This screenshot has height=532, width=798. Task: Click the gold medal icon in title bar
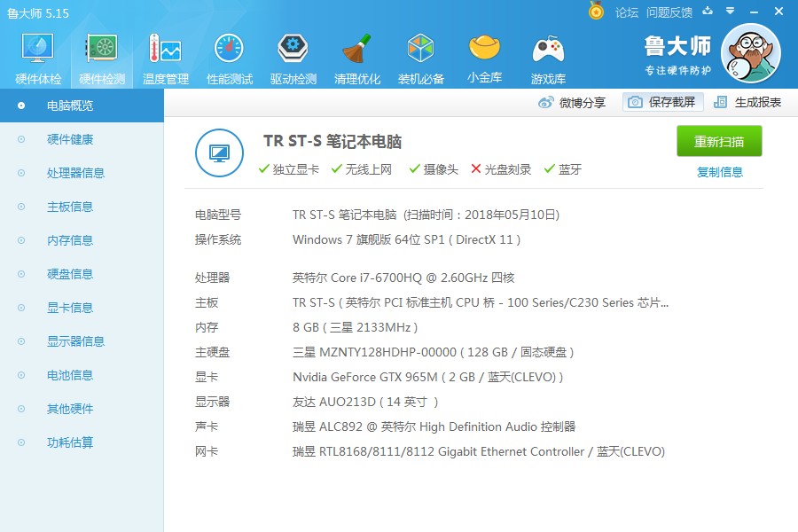point(596,11)
